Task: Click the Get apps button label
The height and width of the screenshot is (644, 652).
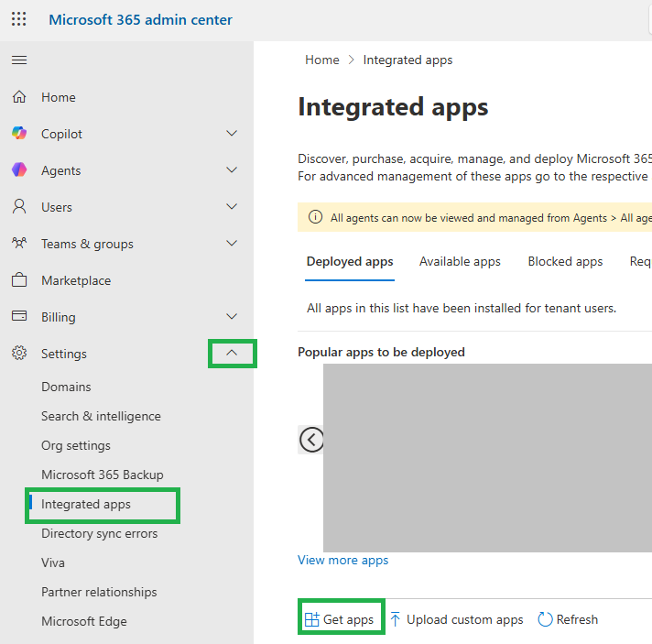Action: pos(349,619)
